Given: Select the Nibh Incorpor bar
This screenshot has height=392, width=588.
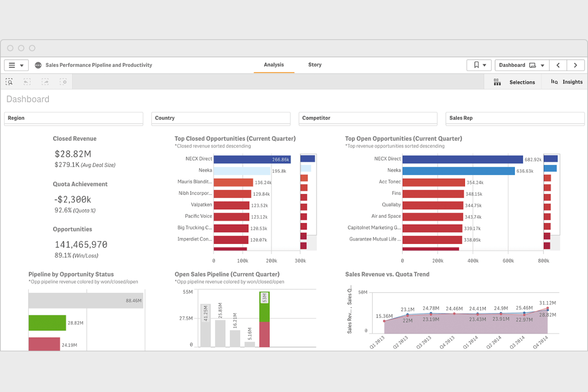Looking at the screenshot, I should (232, 194).
